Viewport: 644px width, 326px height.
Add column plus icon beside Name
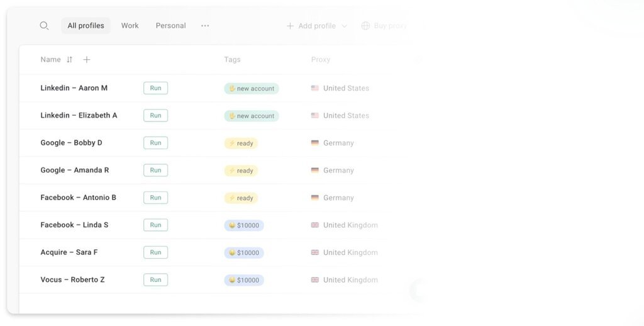87,60
